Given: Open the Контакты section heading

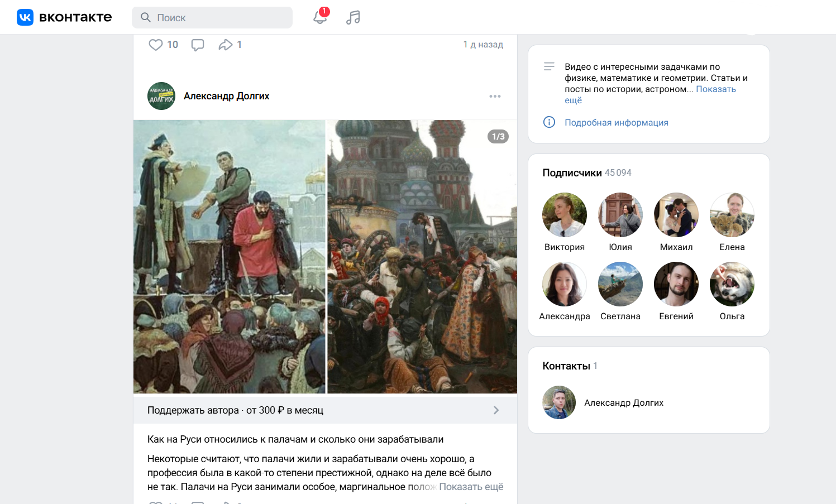Looking at the screenshot, I should (x=566, y=366).
